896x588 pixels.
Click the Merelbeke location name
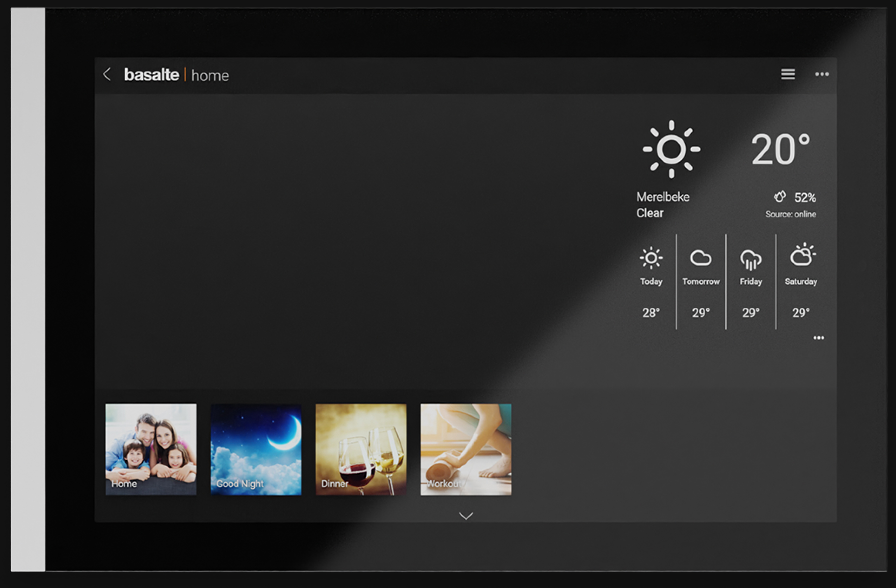663,197
